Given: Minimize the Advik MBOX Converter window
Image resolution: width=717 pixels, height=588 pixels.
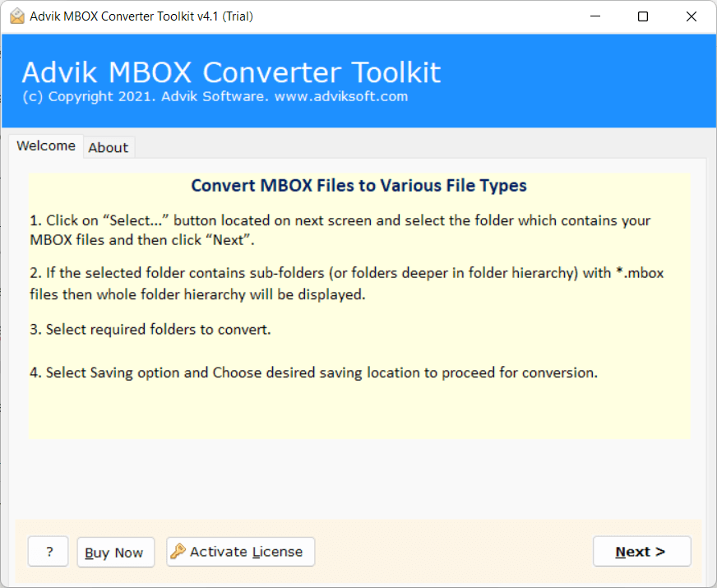Looking at the screenshot, I should pos(598,16).
